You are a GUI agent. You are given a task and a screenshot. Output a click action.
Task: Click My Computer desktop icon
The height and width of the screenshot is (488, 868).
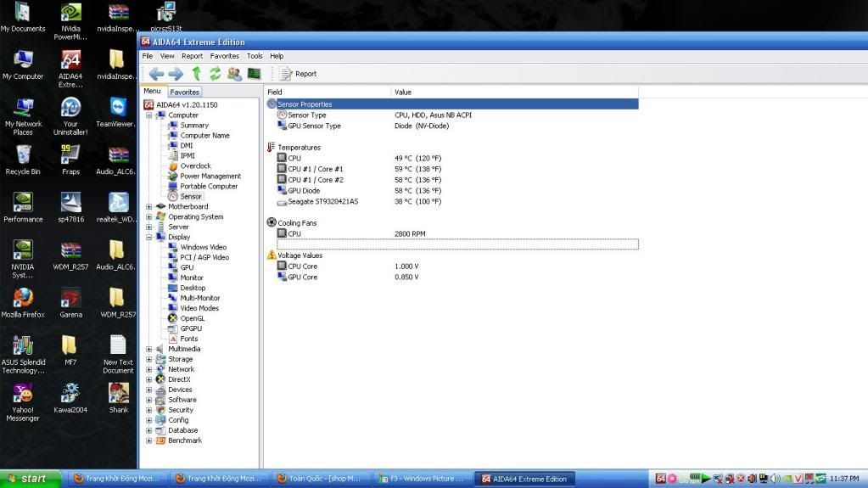pyautogui.click(x=23, y=66)
